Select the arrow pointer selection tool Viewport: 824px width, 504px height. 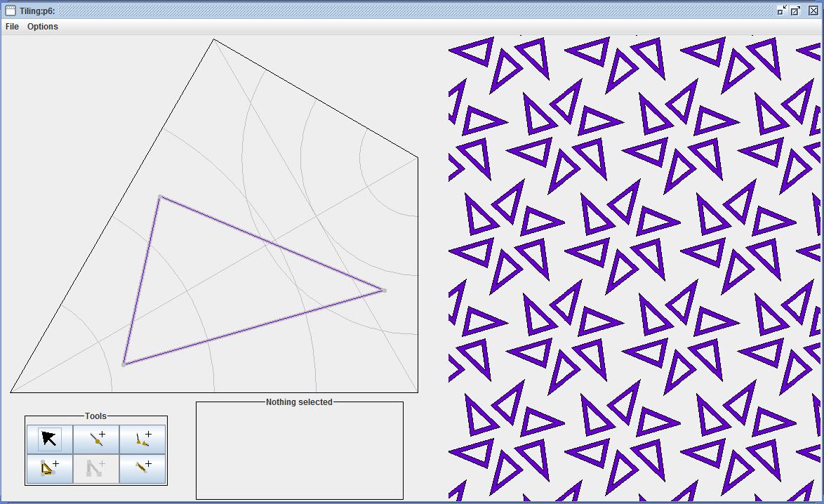[x=49, y=439]
